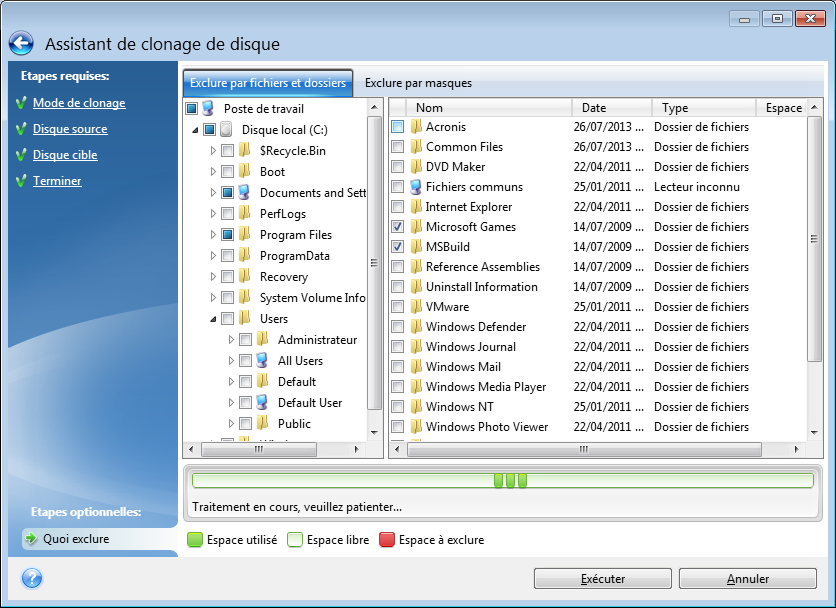Collapse the Users tree node
836x608 pixels.
213,319
